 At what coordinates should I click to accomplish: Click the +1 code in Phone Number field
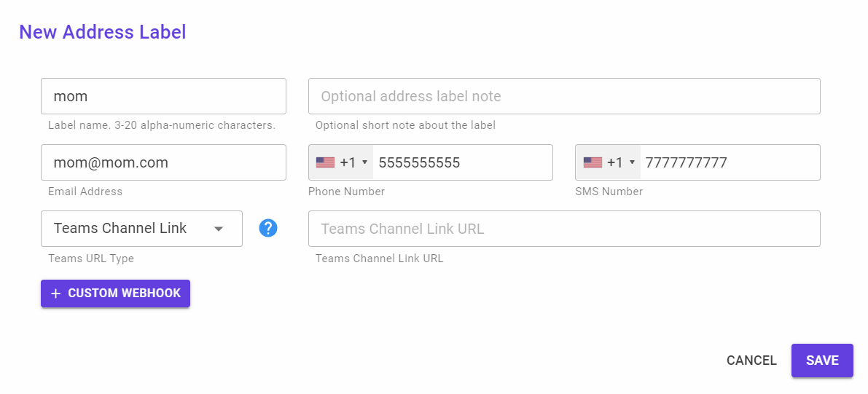click(x=348, y=162)
